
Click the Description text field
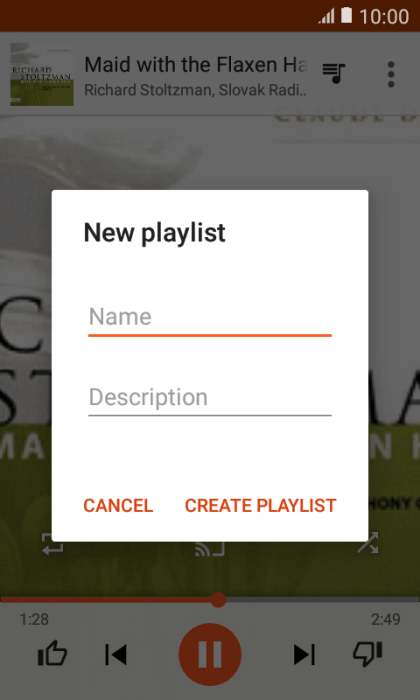tap(210, 398)
